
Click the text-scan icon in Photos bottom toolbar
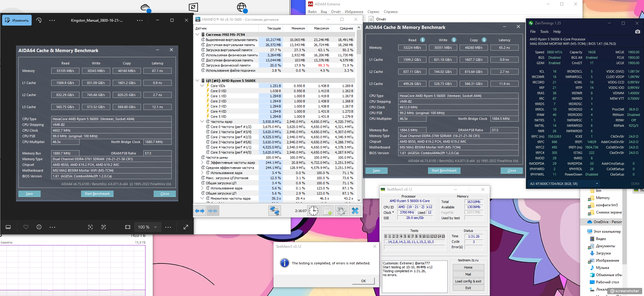[x=104, y=227]
